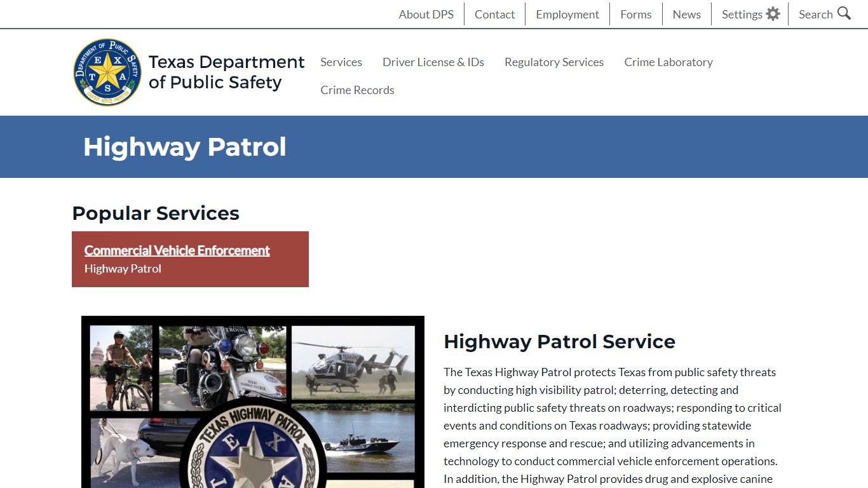Click the Texas DPS seal logo
This screenshot has width=868, height=488.
pos(107,72)
